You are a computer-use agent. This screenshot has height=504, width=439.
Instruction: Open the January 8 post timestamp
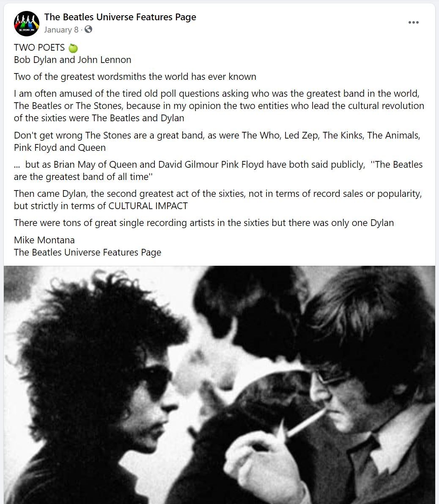[x=61, y=30]
